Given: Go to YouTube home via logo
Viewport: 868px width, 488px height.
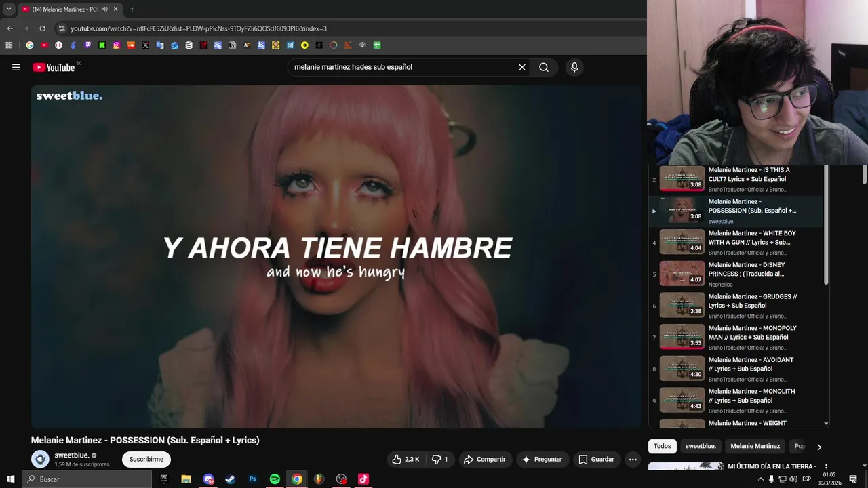Looking at the screenshot, I should [x=54, y=67].
